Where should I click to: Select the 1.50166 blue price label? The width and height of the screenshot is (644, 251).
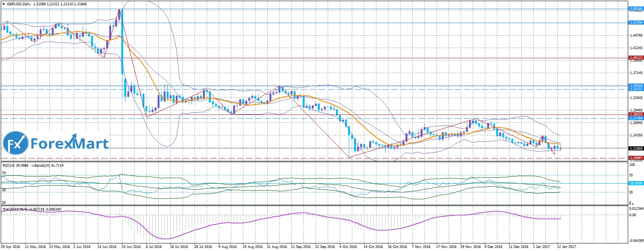point(636,8)
